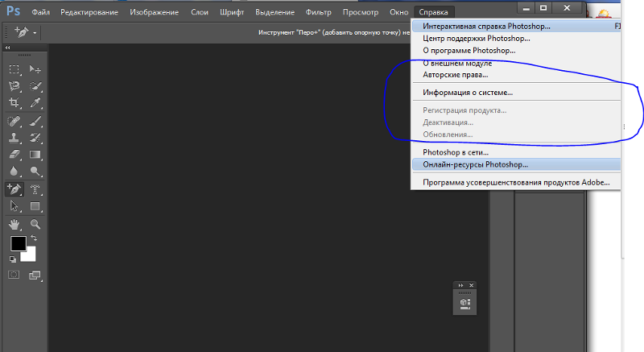Select the Hand tool
Screen dimensions: 644x352
coord(14,224)
